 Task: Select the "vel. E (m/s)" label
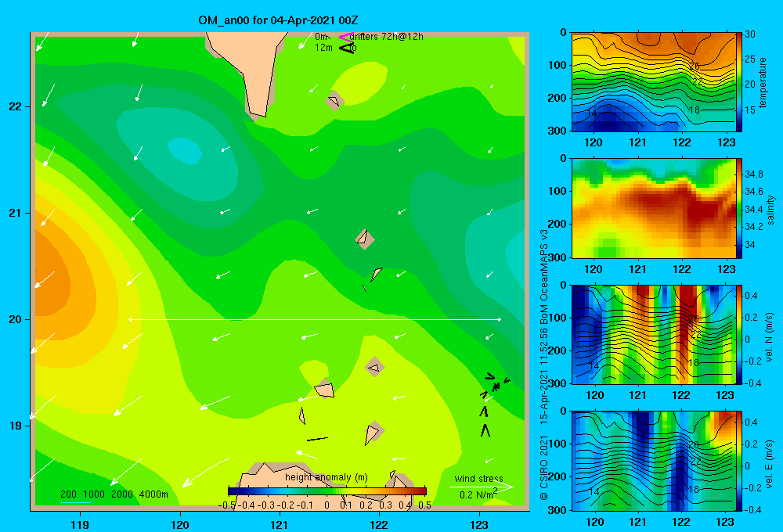(x=769, y=463)
